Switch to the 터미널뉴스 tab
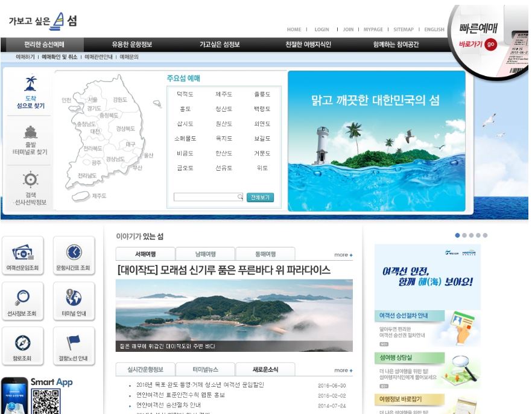 (205, 369)
